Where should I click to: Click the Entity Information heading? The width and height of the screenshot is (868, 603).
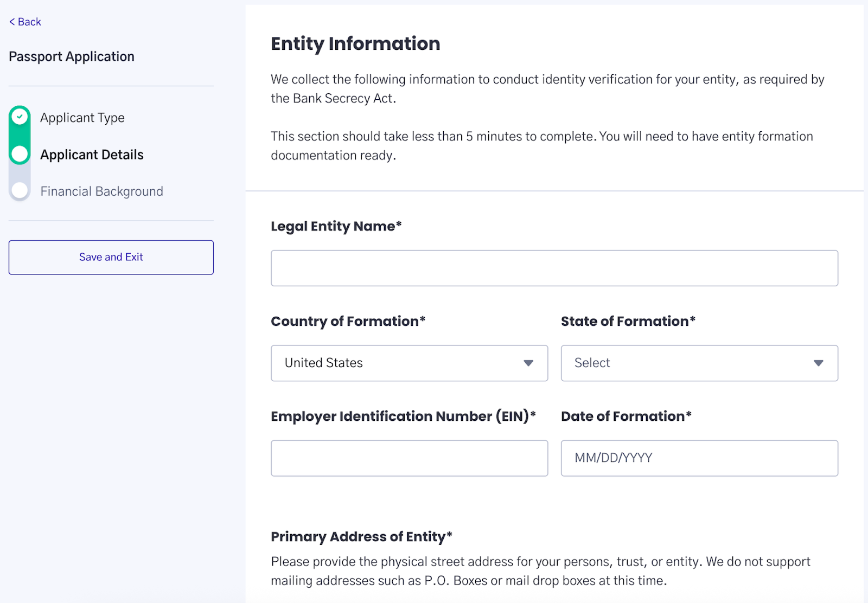[x=355, y=44]
